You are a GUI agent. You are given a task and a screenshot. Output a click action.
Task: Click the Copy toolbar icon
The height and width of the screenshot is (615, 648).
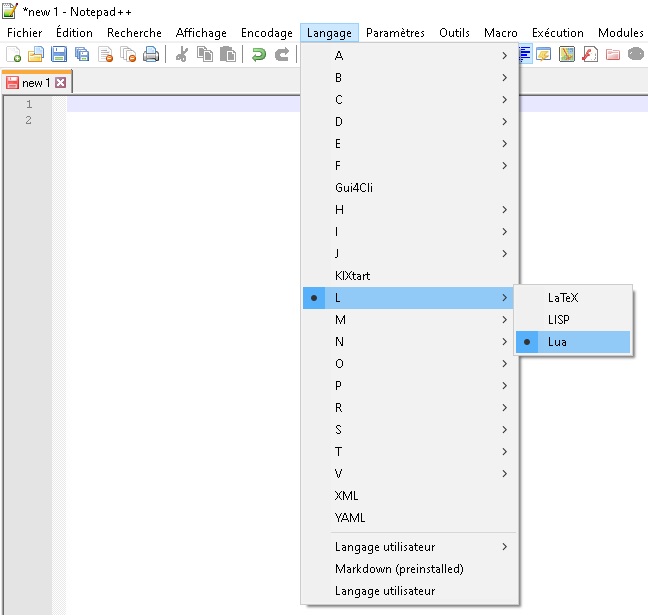(x=205, y=54)
